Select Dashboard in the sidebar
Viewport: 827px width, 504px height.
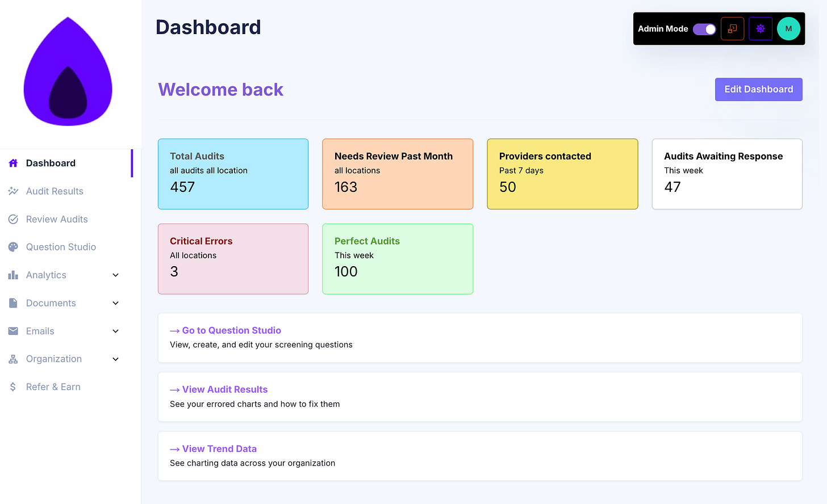click(x=66, y=163)
